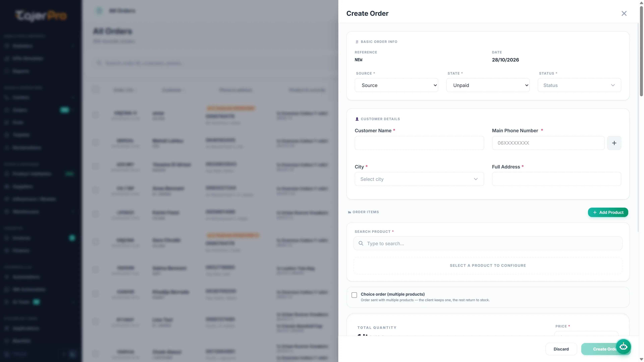
Task: Focus the Main Phone Number field
Action: [548, 143]
